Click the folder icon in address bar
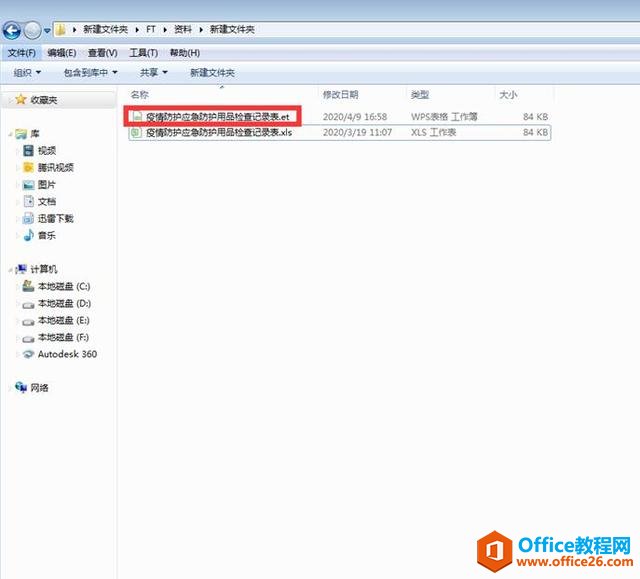The width and height of the screenshot is (640, 579). pos(60,29)
